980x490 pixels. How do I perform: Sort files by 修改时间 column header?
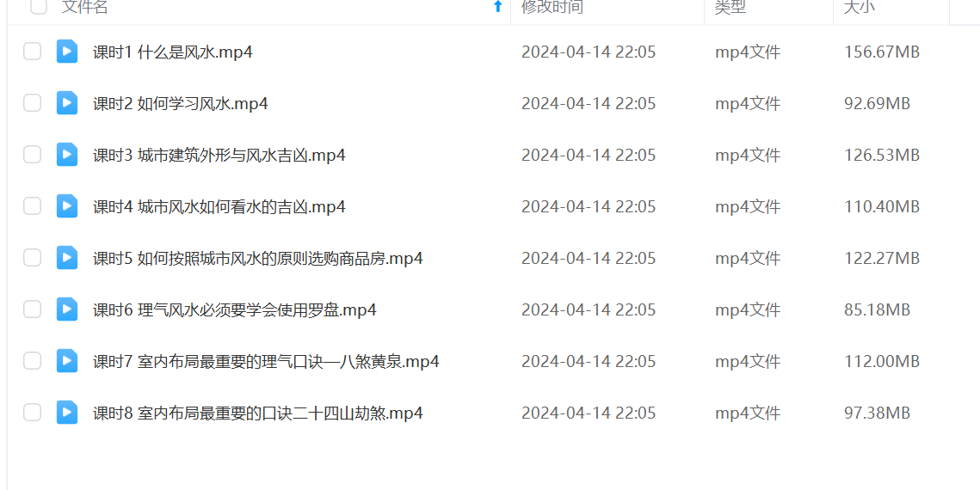coord(552,6)
